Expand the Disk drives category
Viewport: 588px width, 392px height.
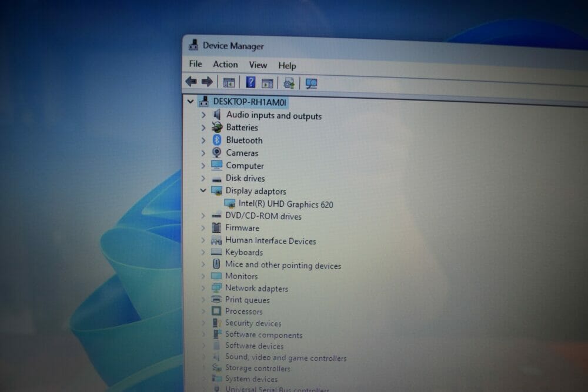203,178
